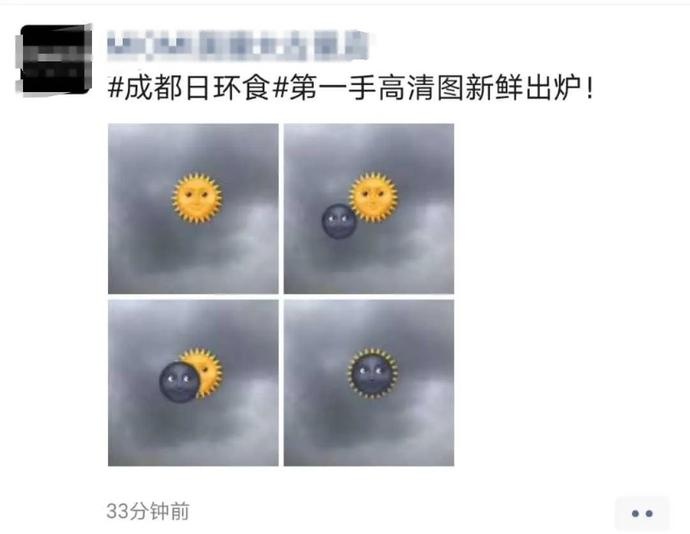View the fourth photo with full annular eclipse
The width and height of the screenshot is (690, 534).
click(369, 383)
